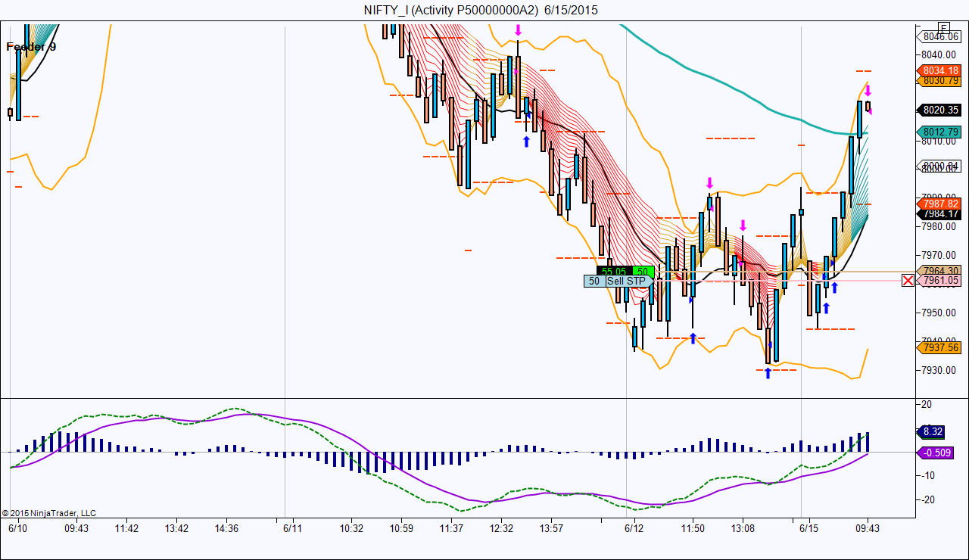
Task: Click the 6/15 date label on time axis
Action: click(x=809, y=528)
